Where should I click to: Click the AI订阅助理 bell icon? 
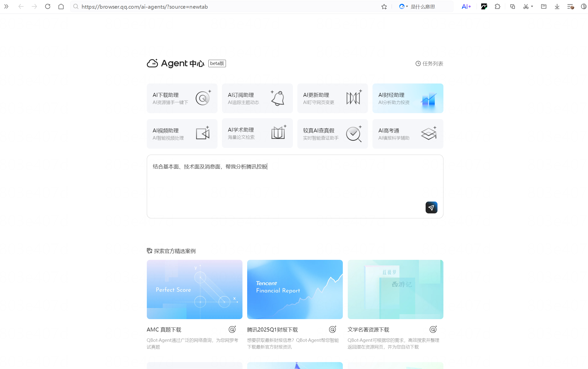[x=278, y=98]
